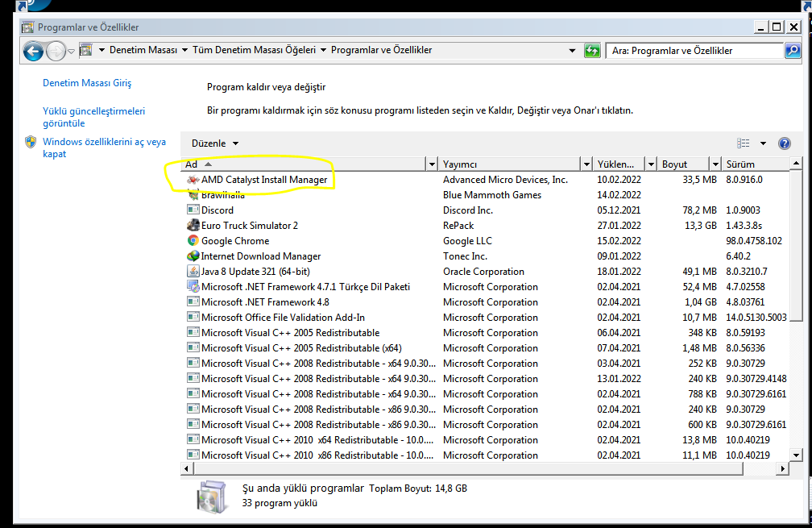This screenshot has height=528, width=812.
Task: Open 'Denetim Masası Giriş' link
Action: click(x=87, y=83)
